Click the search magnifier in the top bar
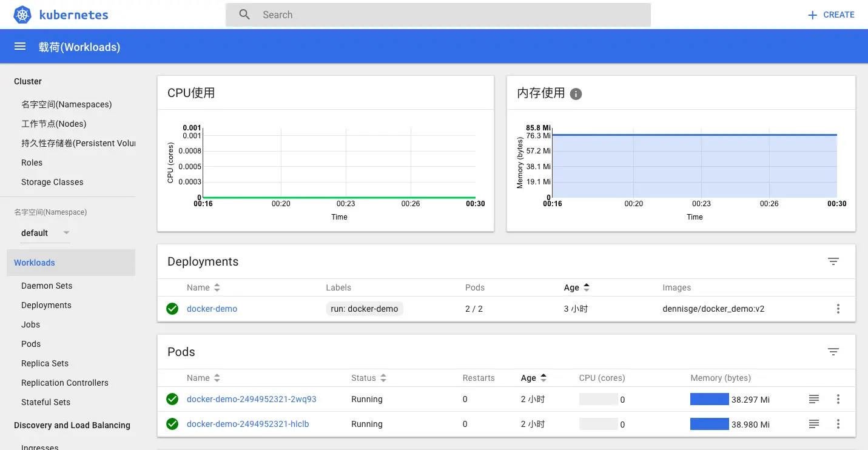868x450 pixels. coord(244,14)
